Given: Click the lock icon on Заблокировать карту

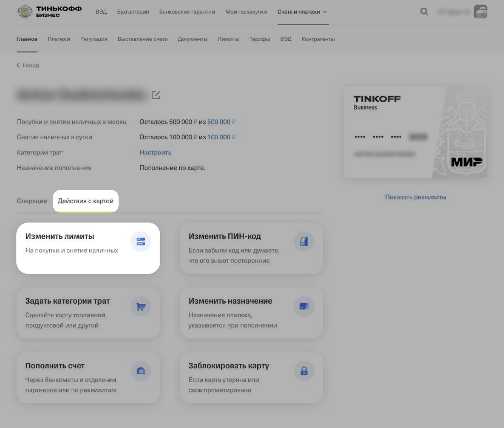Looking at the screenshot, I should [x=304, y=371].
